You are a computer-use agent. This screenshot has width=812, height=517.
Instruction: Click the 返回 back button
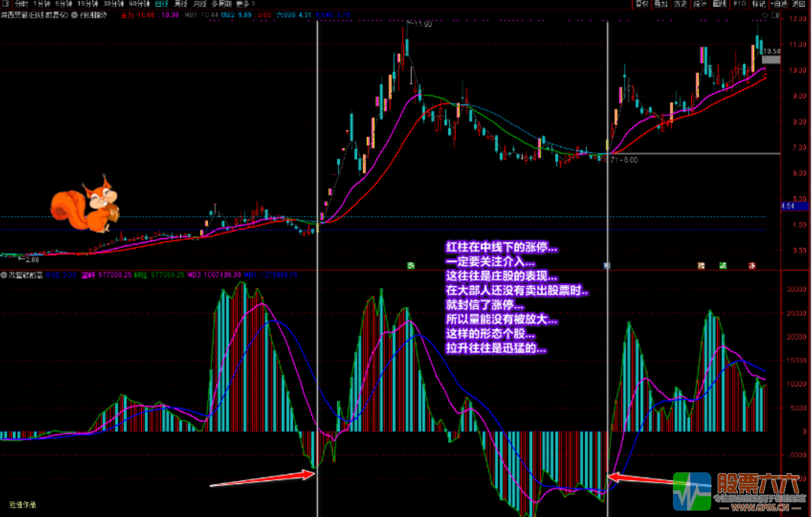[799, 3]
